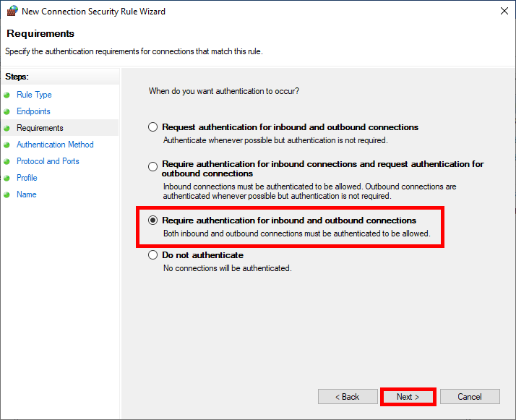Click the 'Steps:' heading
The image size is (516, 420).
[17, 77]
